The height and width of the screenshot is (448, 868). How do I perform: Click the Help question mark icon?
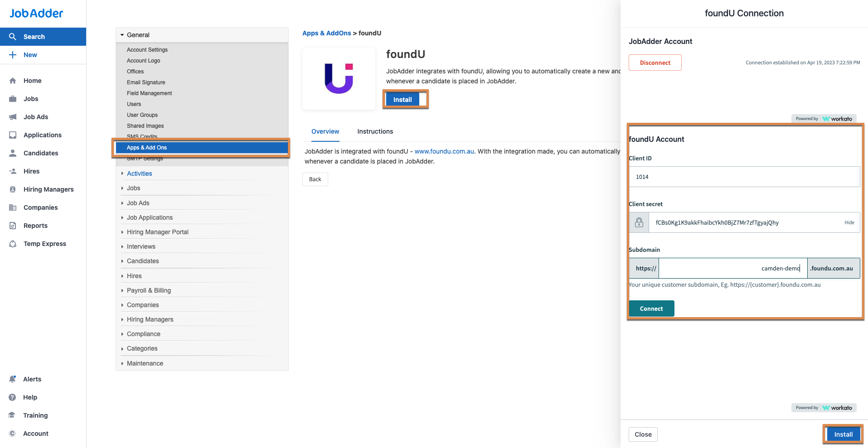(x=13, y=397)
